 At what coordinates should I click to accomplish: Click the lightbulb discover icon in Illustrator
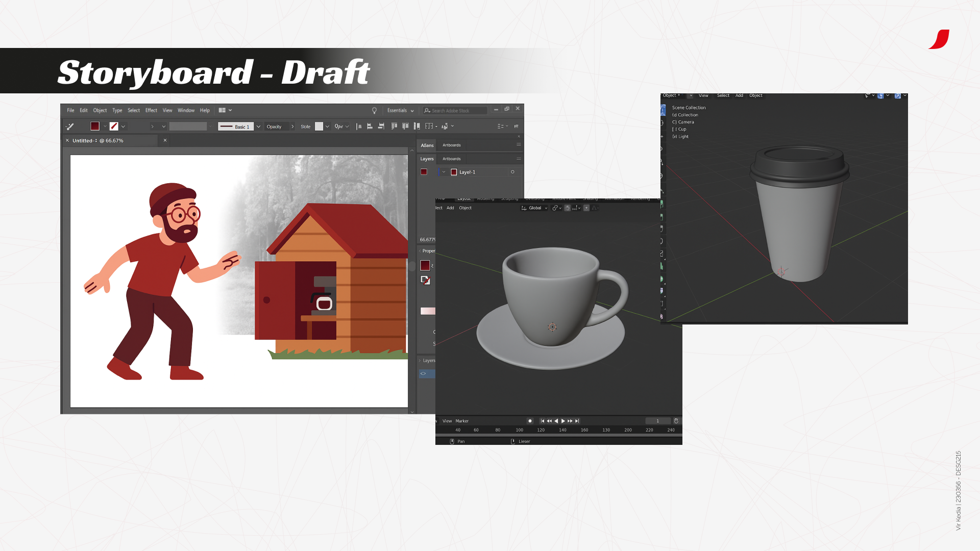tap(374, 111)
